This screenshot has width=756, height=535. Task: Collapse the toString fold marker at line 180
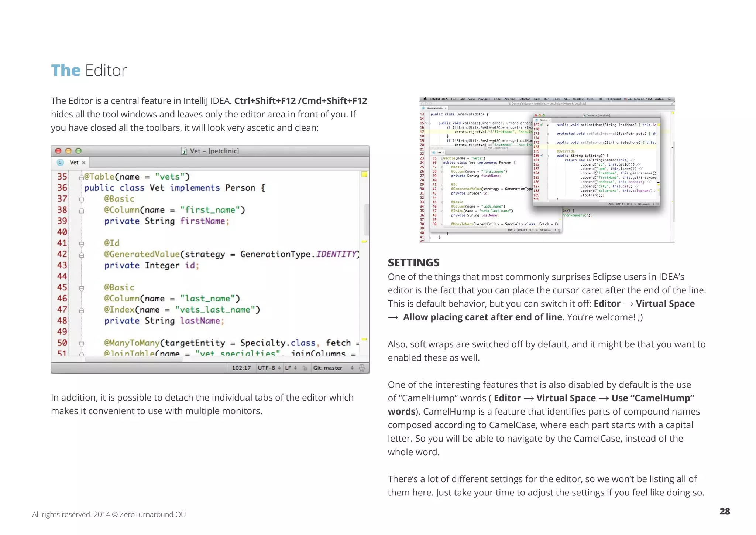(x=547, y=156)
